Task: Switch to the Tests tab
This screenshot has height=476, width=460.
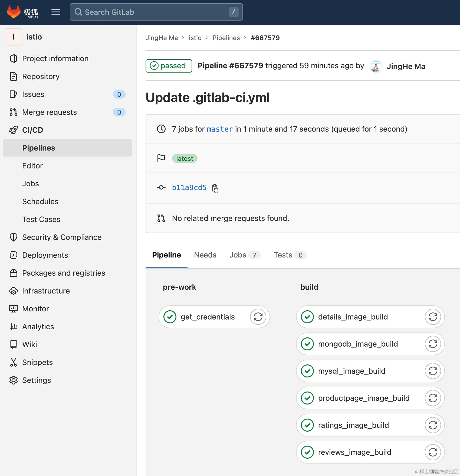Action: click(x=290, y=255)
